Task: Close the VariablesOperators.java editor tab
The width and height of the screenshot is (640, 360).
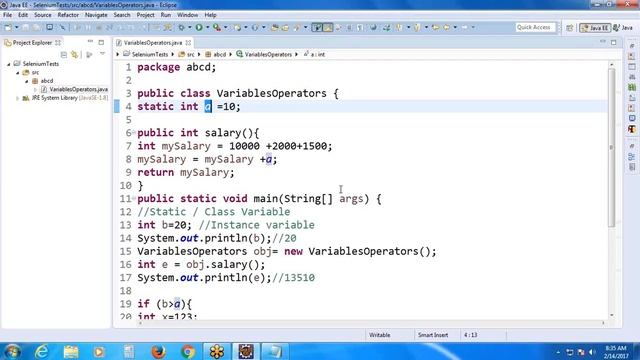Action: click(188, 42)
